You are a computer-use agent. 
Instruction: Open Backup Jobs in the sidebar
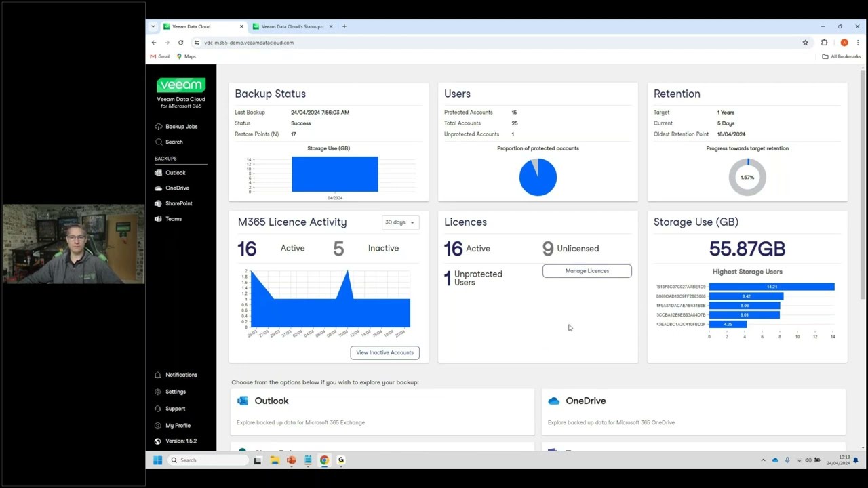point(176,127)
